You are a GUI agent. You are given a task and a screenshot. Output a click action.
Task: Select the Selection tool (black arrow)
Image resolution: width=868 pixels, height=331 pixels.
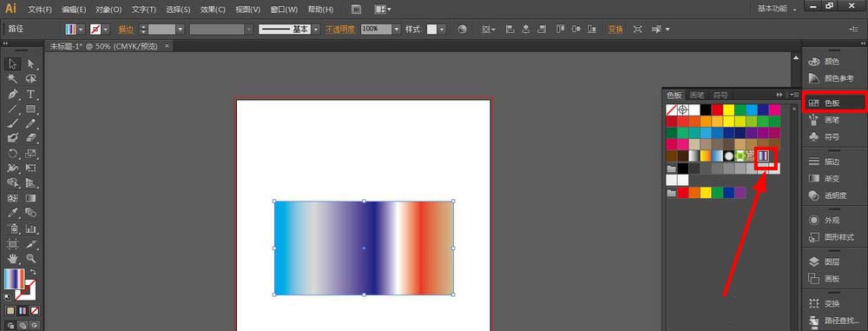pyautogui.click(x=13, y=64)
